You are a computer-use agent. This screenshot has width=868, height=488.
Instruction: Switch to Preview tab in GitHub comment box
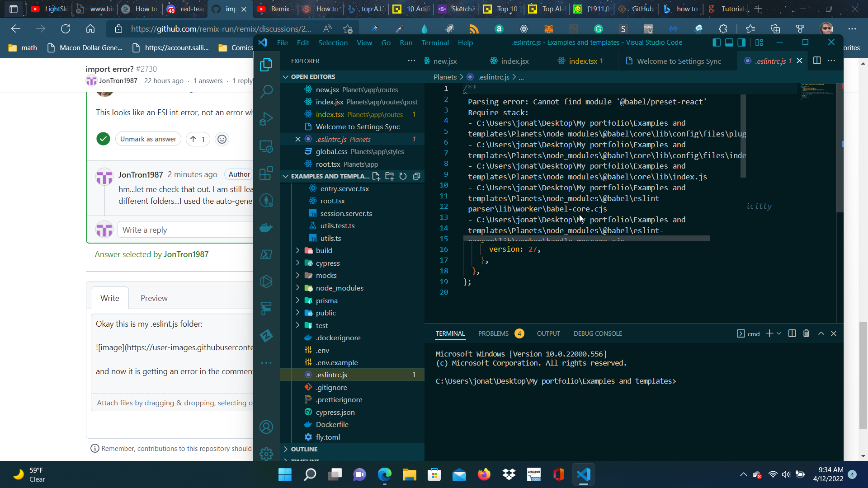coord(154,298)
